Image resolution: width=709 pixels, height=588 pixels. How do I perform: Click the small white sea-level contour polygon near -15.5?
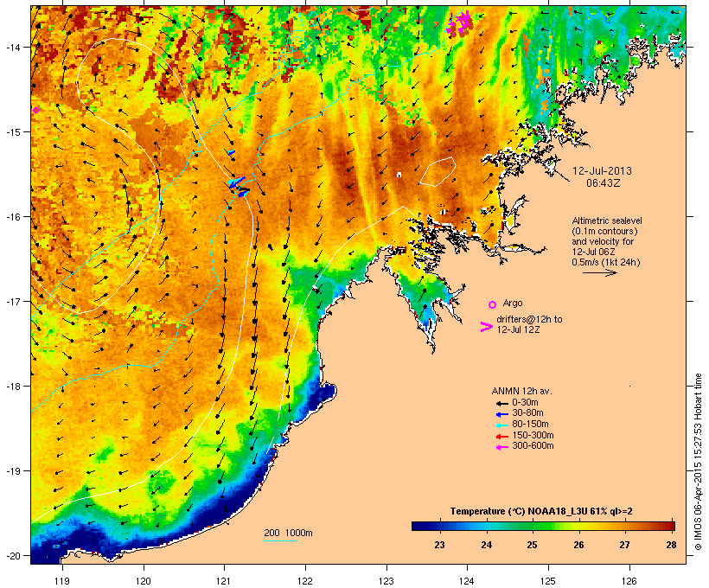coord(438,171)
